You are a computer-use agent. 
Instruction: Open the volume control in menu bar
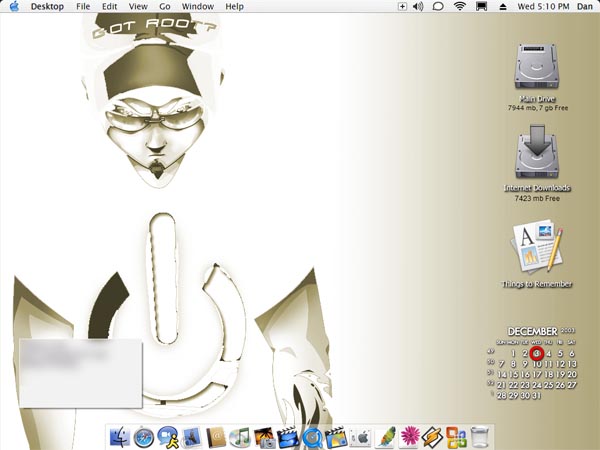pyautogui.click(x=418, y=7)
